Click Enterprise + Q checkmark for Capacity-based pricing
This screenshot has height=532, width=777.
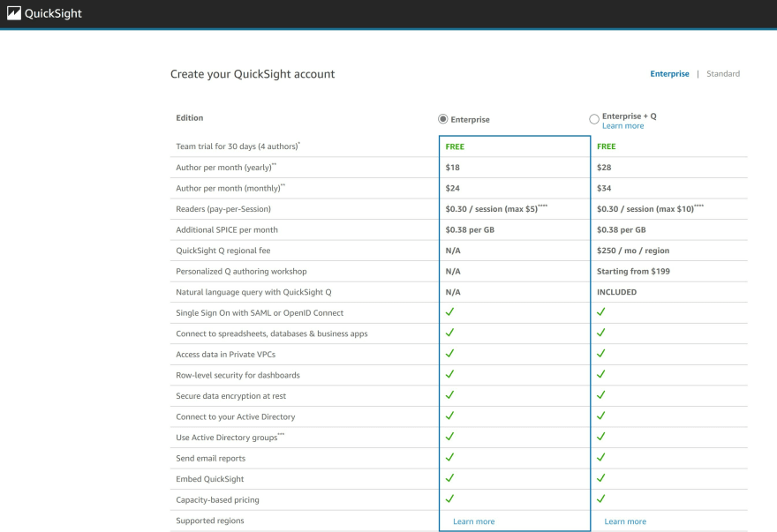600,499
